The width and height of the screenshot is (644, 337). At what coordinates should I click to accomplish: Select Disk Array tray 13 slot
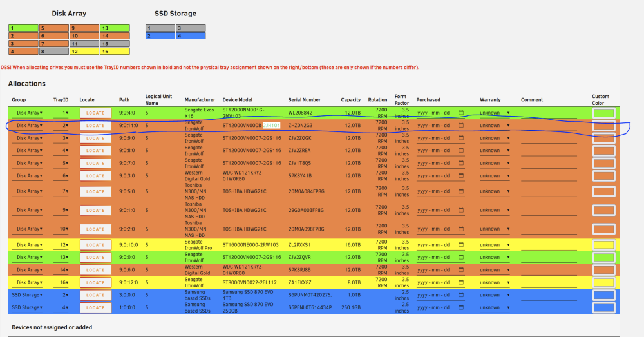coord(115,28)
